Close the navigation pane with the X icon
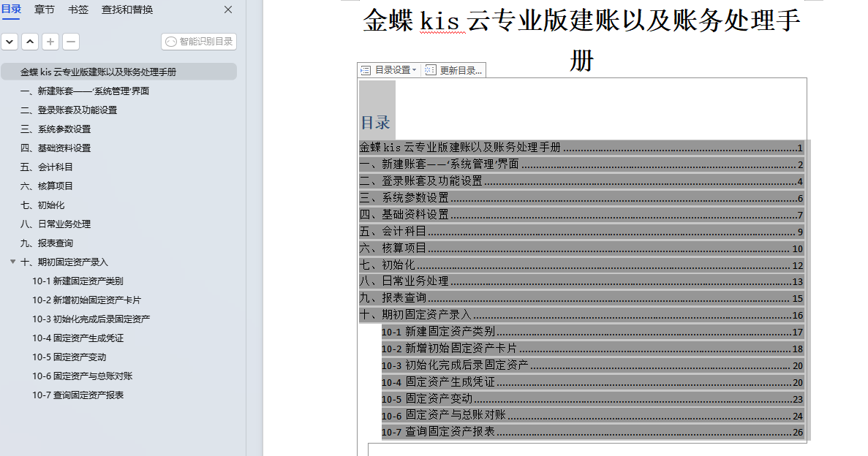868x456 pixels. pos(228,10)
